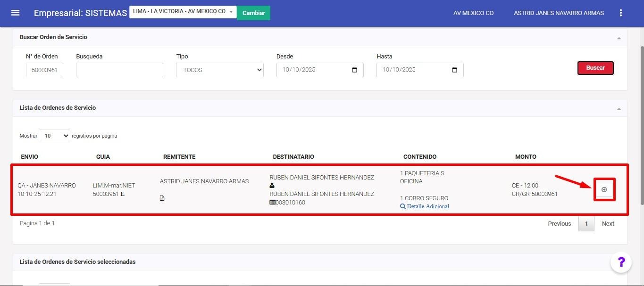
Task: Open the hamburger navigation menu
Action: 15,13
